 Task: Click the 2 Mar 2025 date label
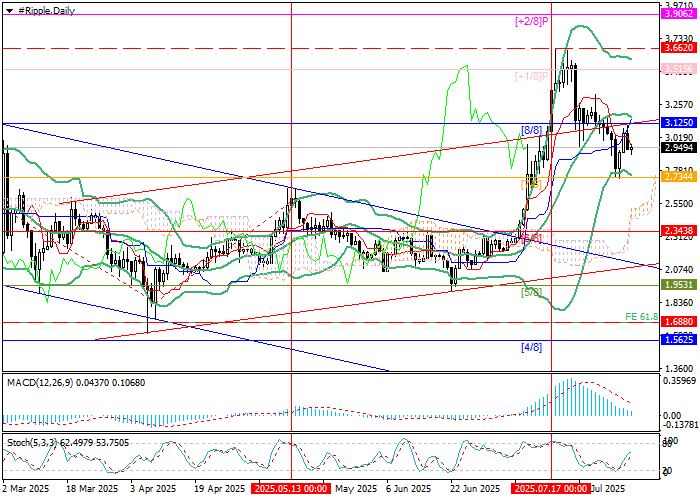26,488
